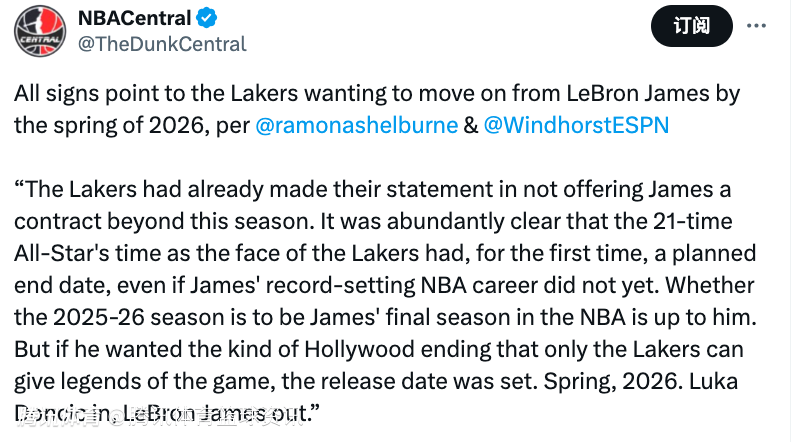Viewport: 794px width, 442px height.
Task: Open the NBACentral profile avatar
Action: click(x=40, y=31)
